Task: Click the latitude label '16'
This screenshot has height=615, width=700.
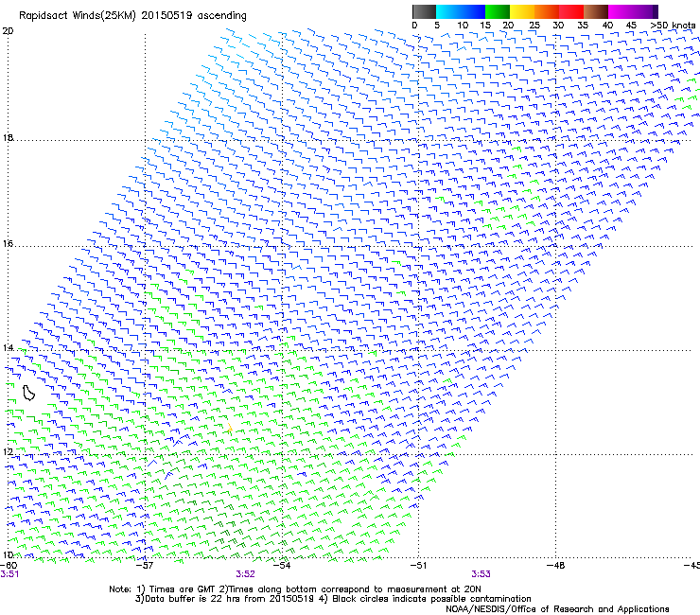Action: pos(8,244)
